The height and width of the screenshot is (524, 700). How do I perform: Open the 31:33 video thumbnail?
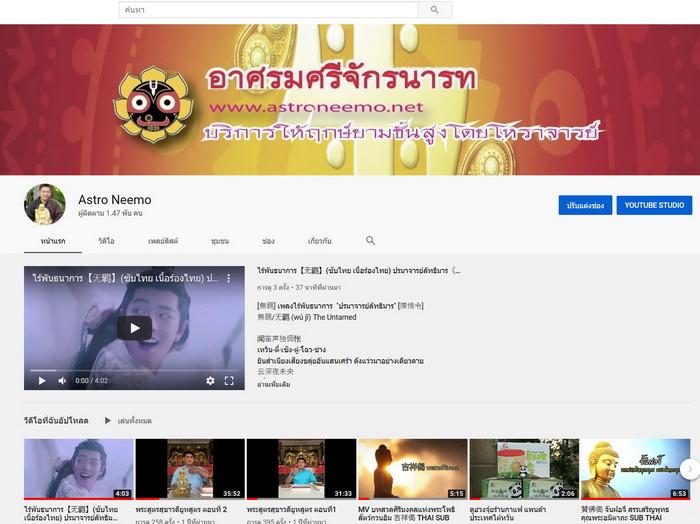point(301,469)
